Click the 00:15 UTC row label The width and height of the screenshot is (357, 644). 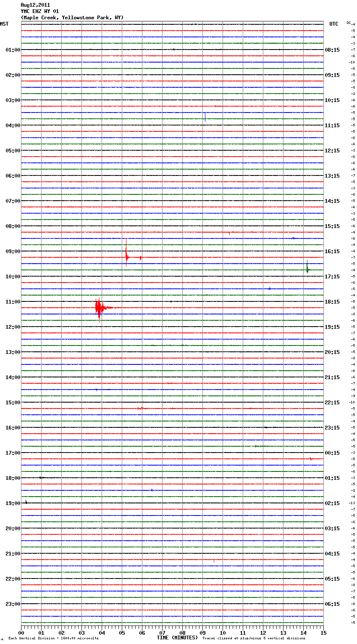click(332, 453)
